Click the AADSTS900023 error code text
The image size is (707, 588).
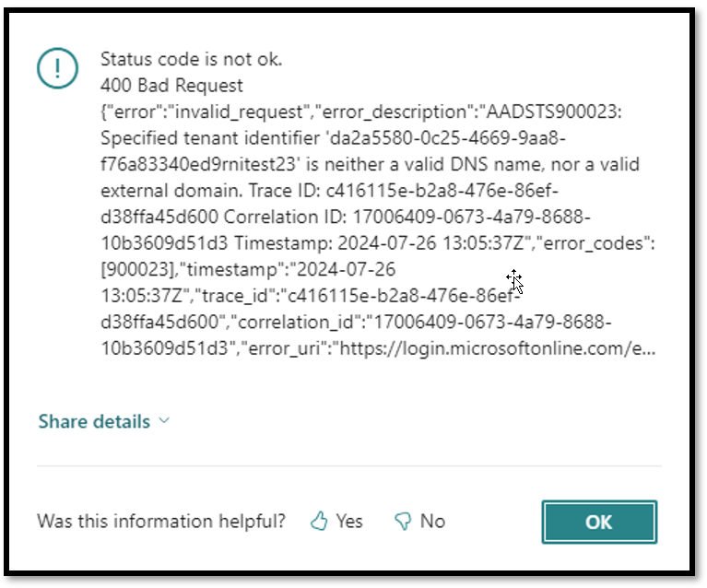554,112
